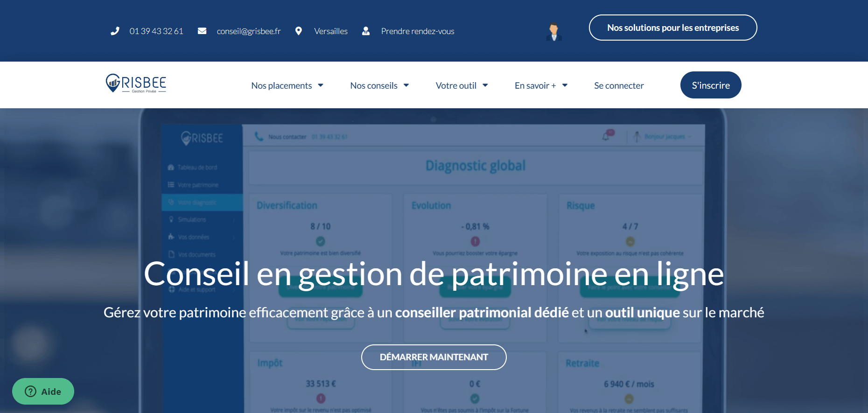Expand the En savoir + dropdown arrow
Screen dimensions: 868x413
tap(565, 85)
